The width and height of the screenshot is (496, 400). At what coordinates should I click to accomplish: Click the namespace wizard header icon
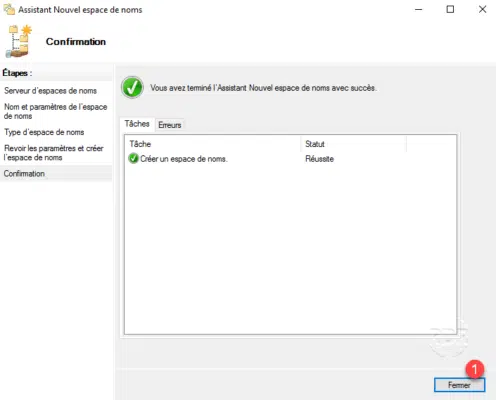19,41
